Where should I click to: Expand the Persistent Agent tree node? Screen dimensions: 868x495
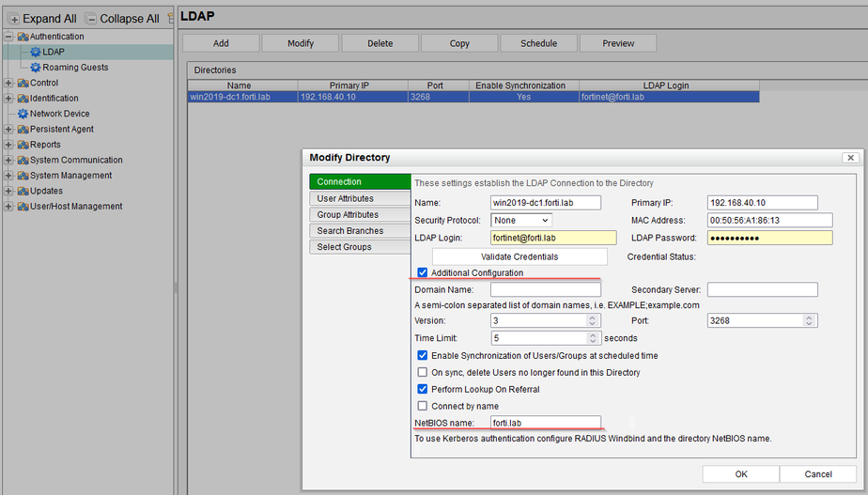click(x=8, y=129)
